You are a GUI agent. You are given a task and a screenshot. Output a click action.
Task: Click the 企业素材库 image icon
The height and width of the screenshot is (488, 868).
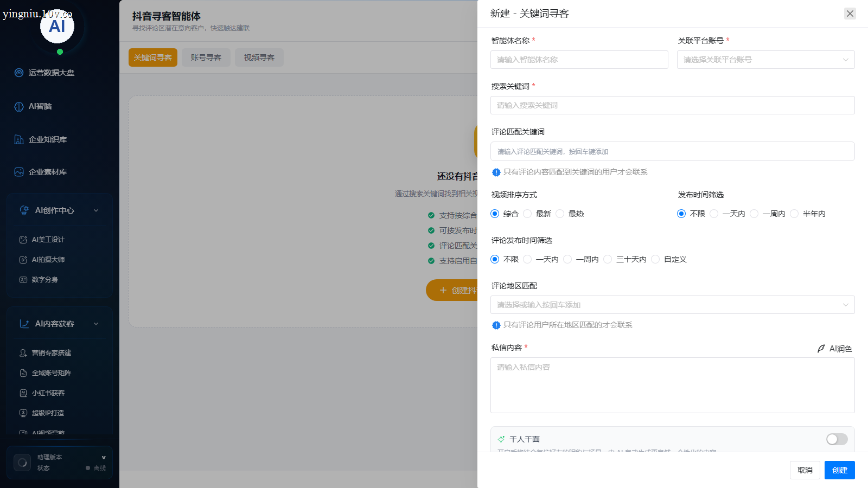(19, 172)
